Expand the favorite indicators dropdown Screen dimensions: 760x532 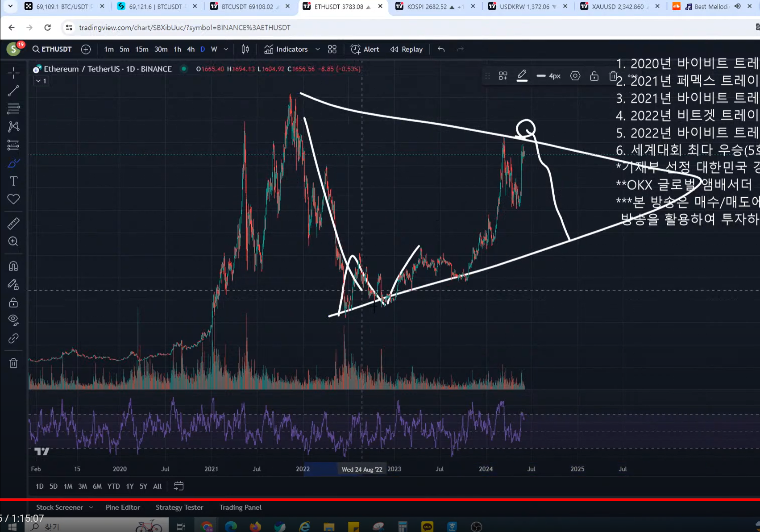[317, 49]
